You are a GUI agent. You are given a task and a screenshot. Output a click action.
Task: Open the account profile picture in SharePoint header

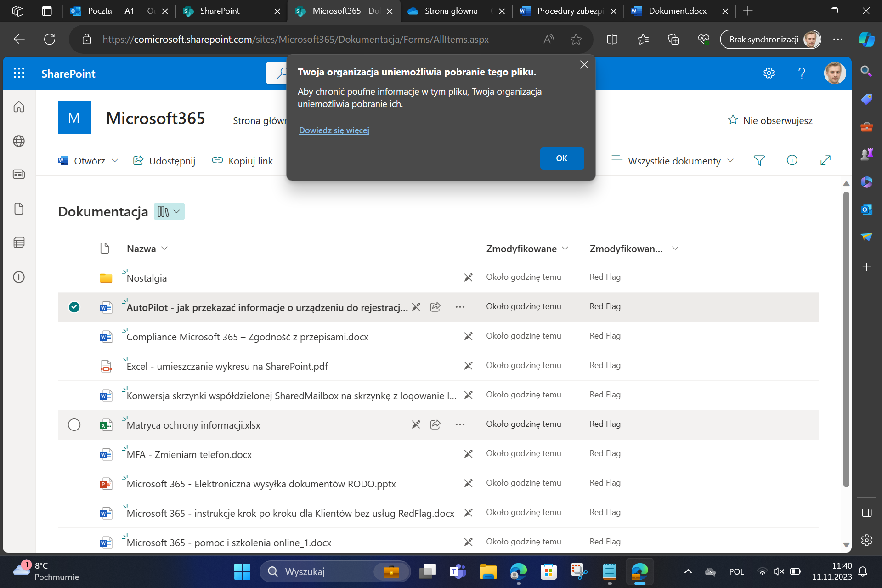835,73
